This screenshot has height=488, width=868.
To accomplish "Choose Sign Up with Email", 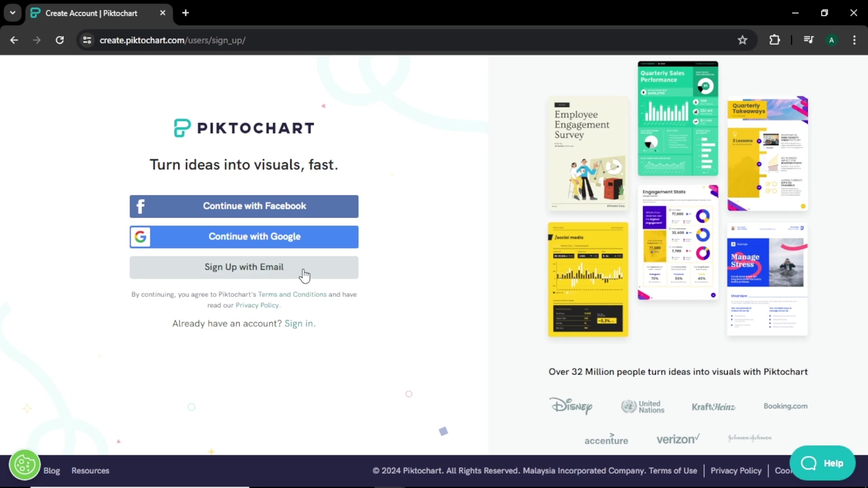I will [x=244, y=267].
